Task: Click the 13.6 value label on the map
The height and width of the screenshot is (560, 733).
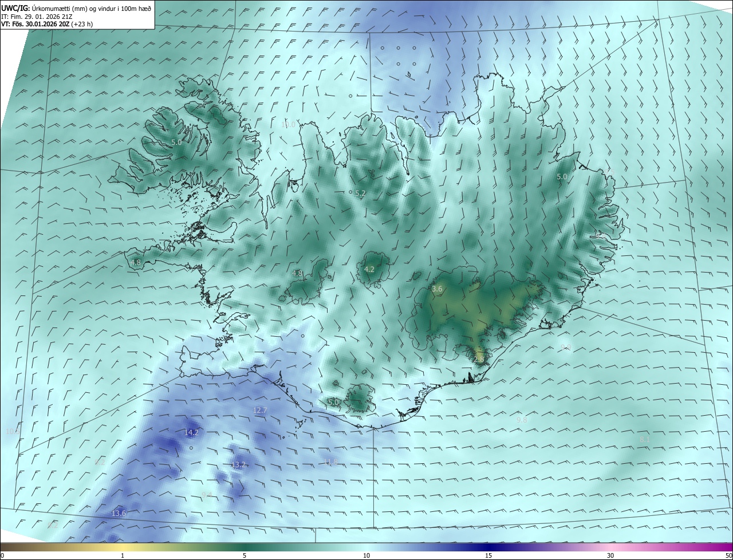Action: click(x=119, y=513)
